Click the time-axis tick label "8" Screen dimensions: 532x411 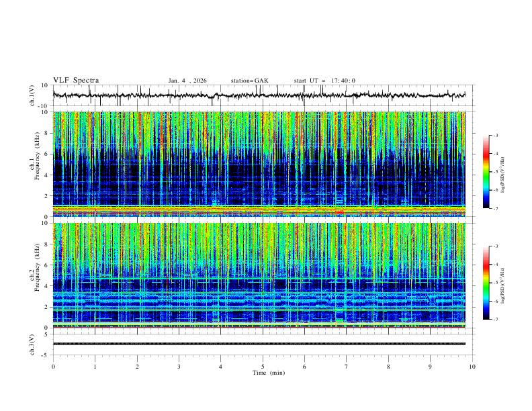[x=388, y=367]
